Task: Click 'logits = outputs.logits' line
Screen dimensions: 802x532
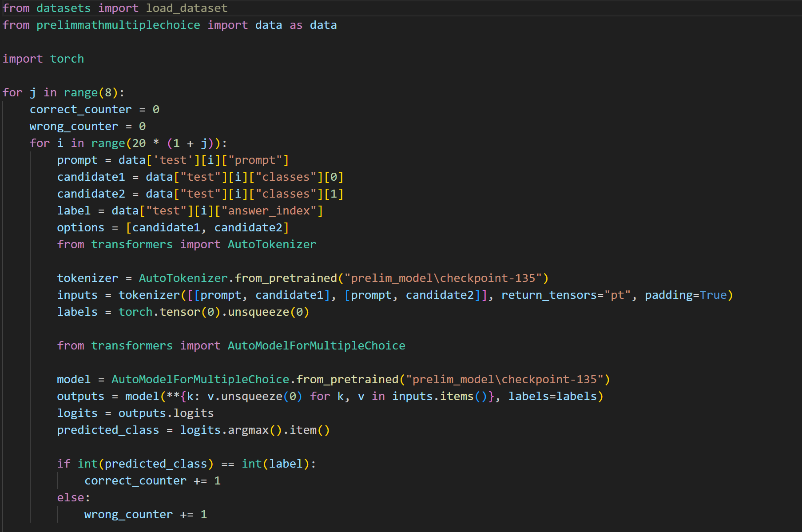Action: tap(135, 413)
